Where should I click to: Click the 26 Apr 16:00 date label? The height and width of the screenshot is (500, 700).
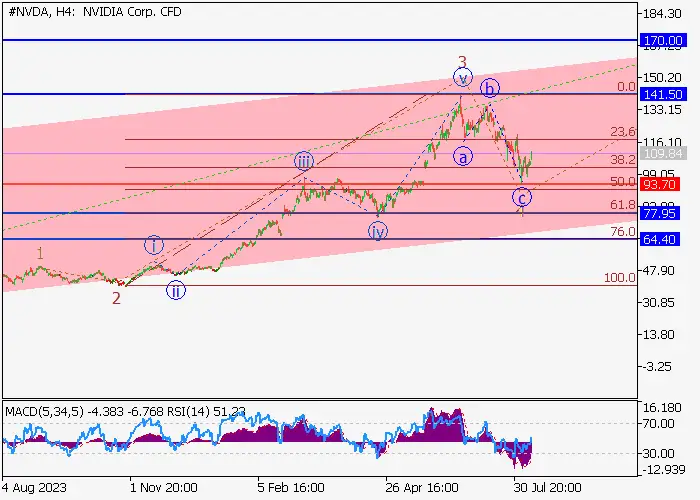tap(422, 487)
